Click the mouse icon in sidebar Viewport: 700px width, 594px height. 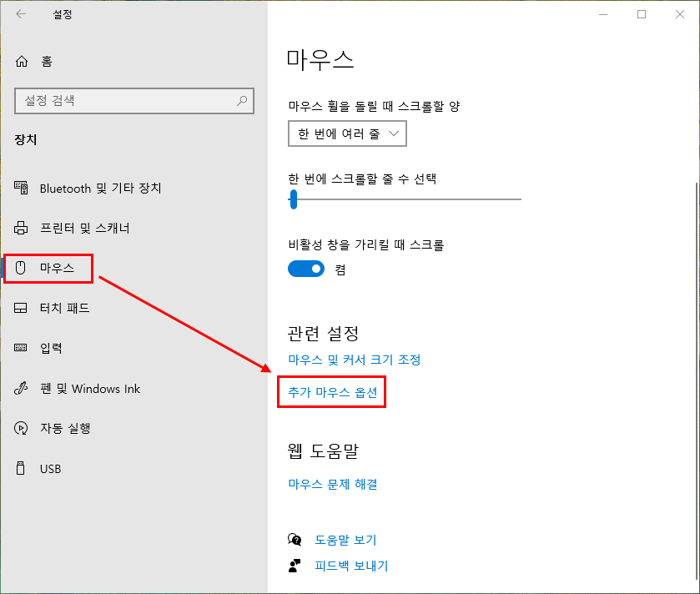coord(21,268)
